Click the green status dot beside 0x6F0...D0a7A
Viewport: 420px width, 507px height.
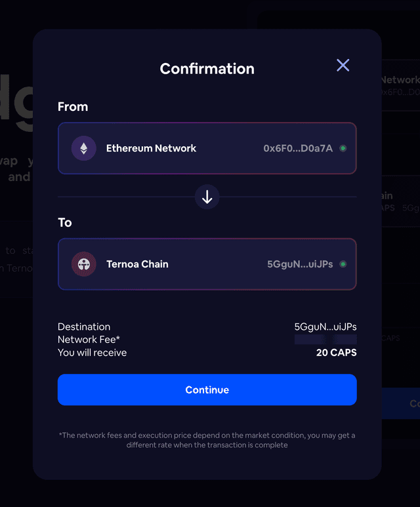(343, 148)
